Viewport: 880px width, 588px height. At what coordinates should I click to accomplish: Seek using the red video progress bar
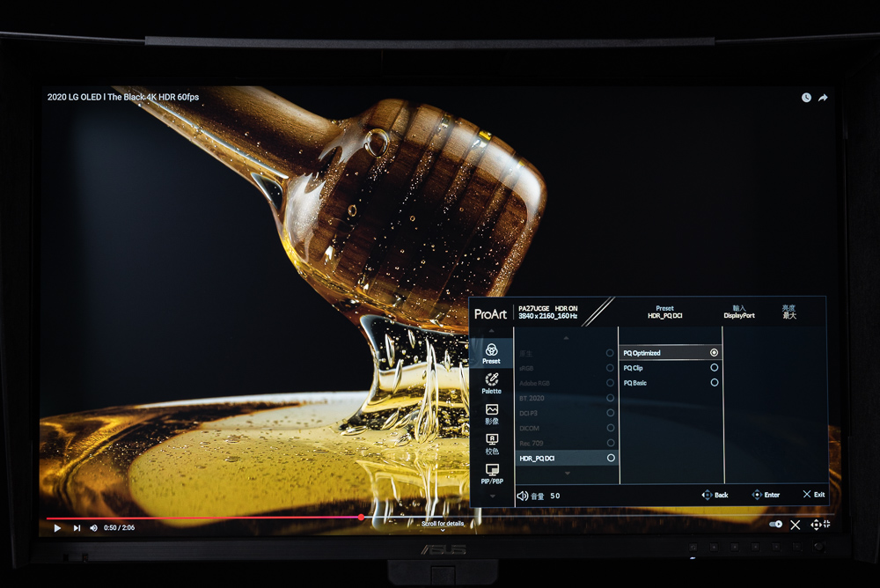[203, 518]
